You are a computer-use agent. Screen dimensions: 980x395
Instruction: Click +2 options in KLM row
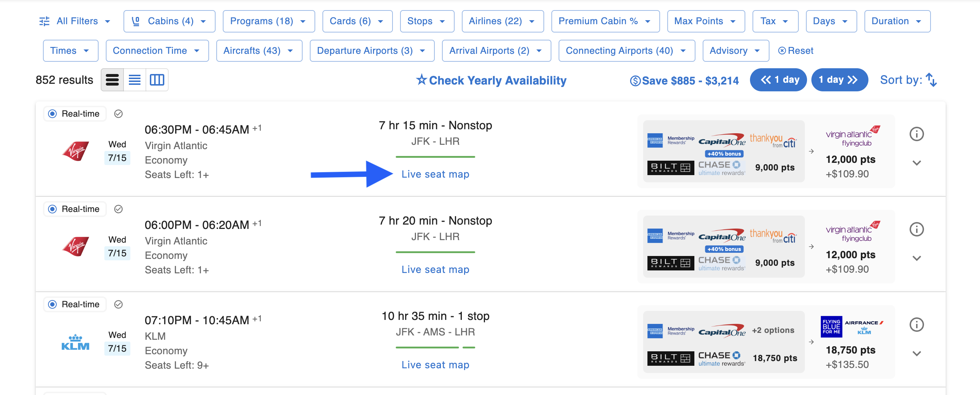773,330
